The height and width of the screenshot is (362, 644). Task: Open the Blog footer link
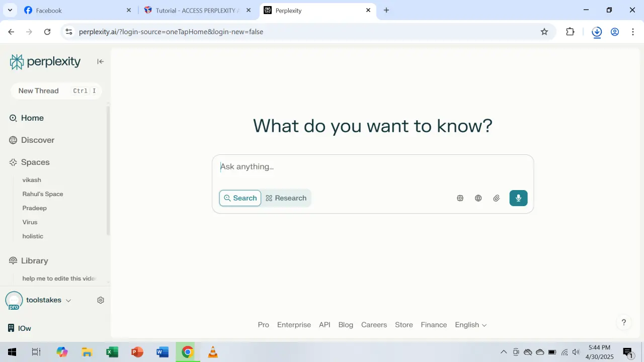coord(346,325)
